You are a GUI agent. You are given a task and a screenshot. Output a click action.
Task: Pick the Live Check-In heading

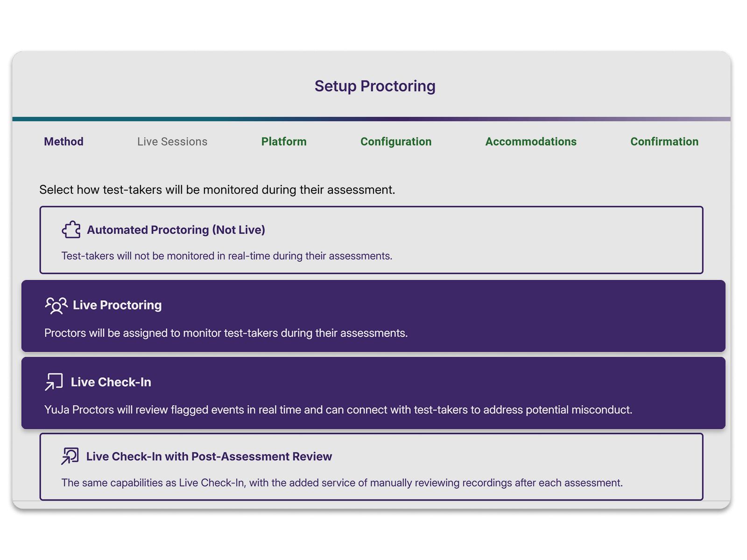point(111,382)
